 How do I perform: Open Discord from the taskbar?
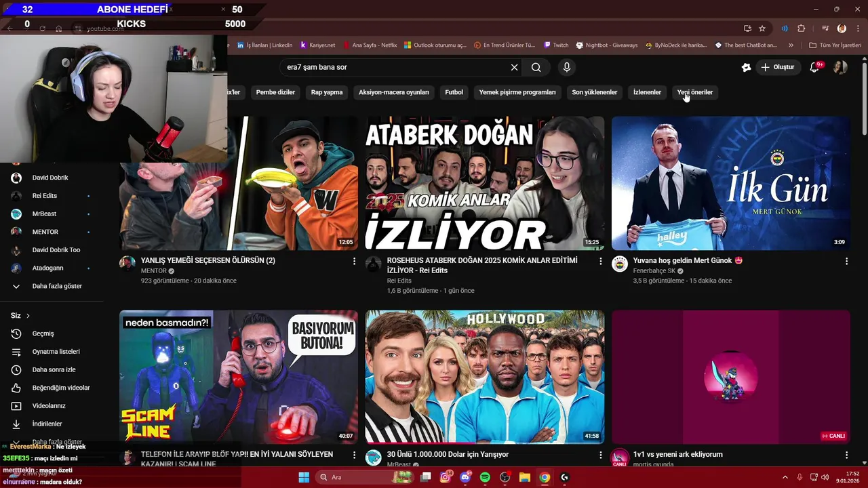tap(465, 477)
